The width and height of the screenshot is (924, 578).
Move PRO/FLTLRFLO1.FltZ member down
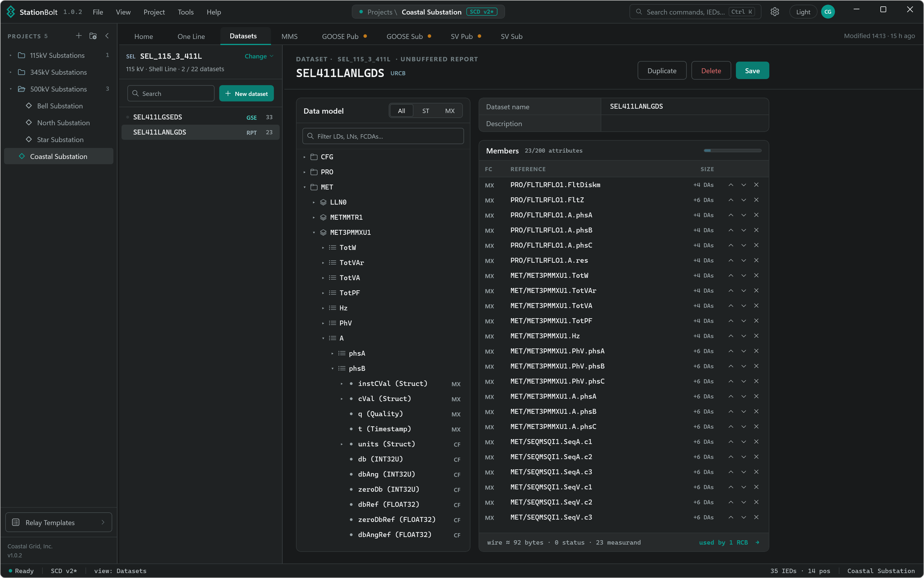pos(743,200)
